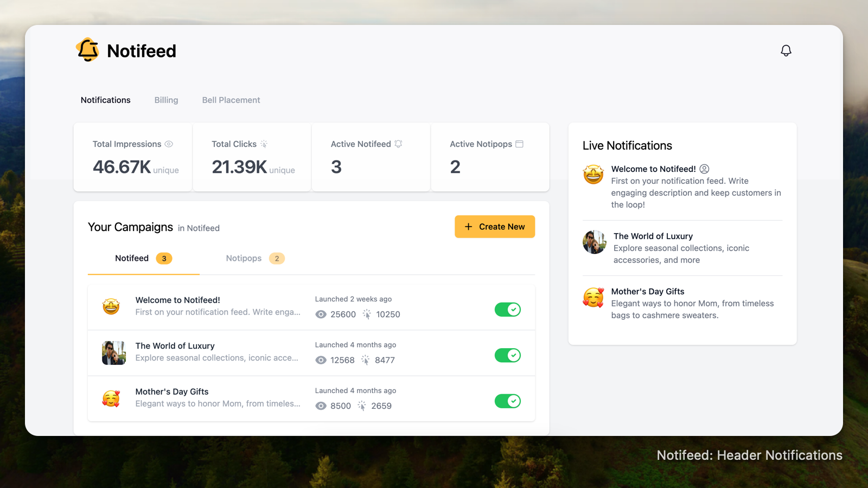
Task: Click The World of Luxury campaign row photo thumbnail
Action: click(114, 353)
